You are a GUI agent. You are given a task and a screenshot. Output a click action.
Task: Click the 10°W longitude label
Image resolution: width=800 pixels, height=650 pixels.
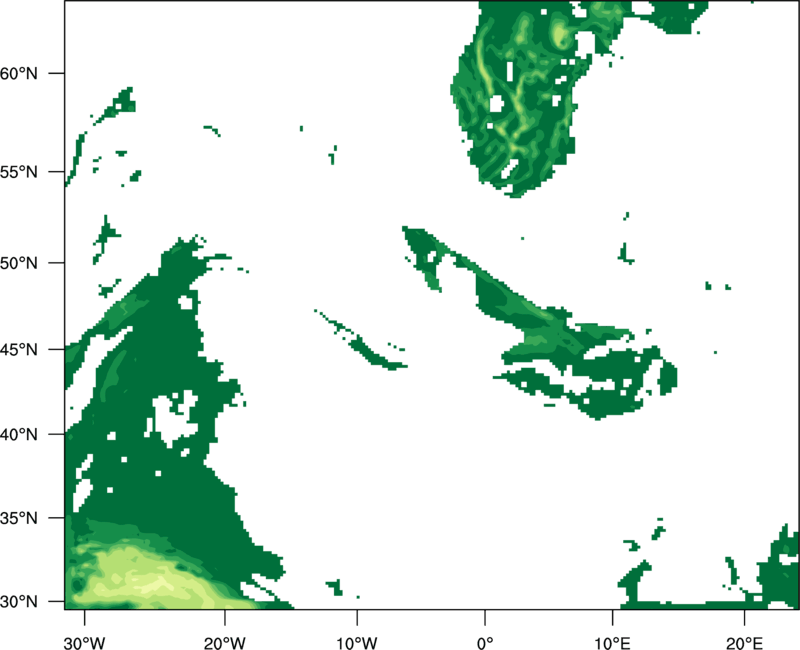pos(357,643)
